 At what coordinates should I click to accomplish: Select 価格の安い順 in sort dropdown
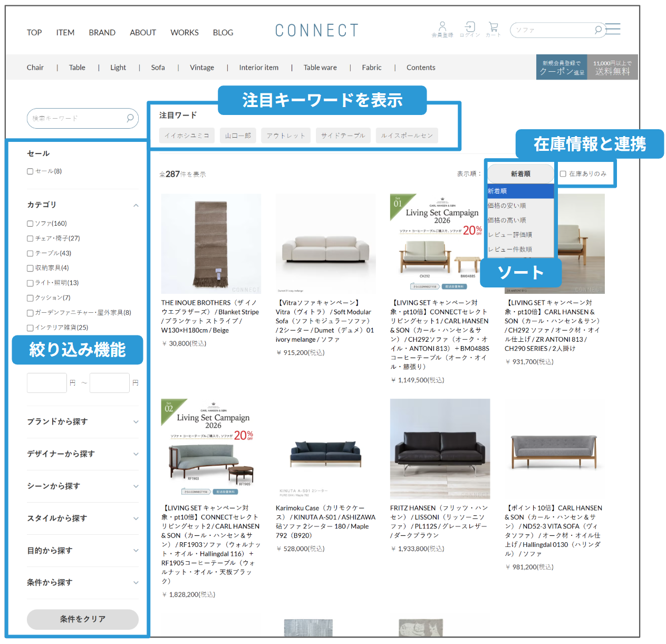pos(507,206)
